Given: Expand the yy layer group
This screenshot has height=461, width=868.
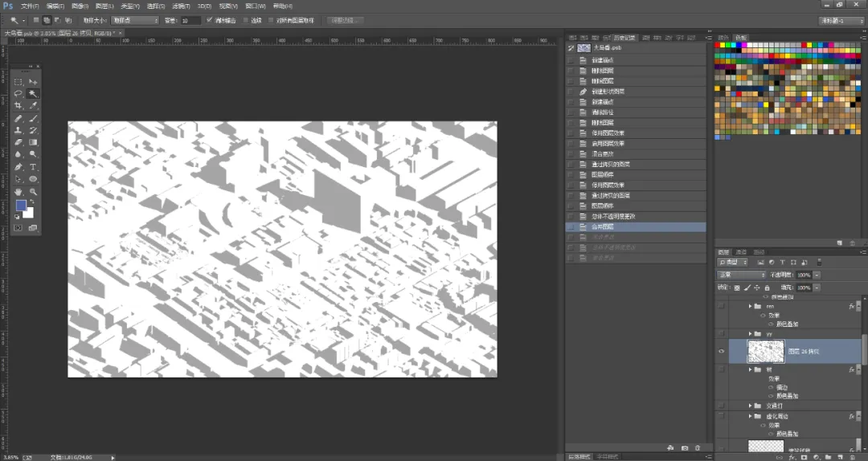Looking at the screenshot, I should pos(751,334).
